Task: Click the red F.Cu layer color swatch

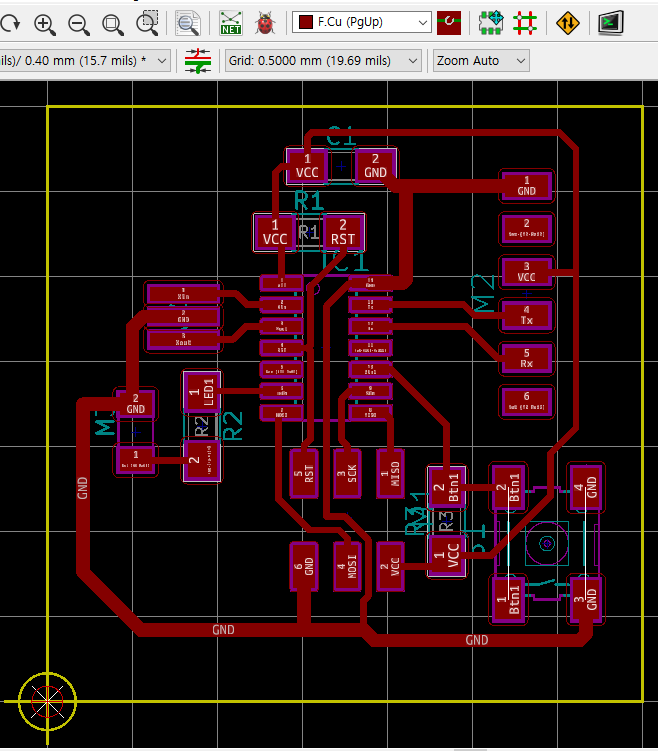Action: pyautogui.click(x=306, y=22)
